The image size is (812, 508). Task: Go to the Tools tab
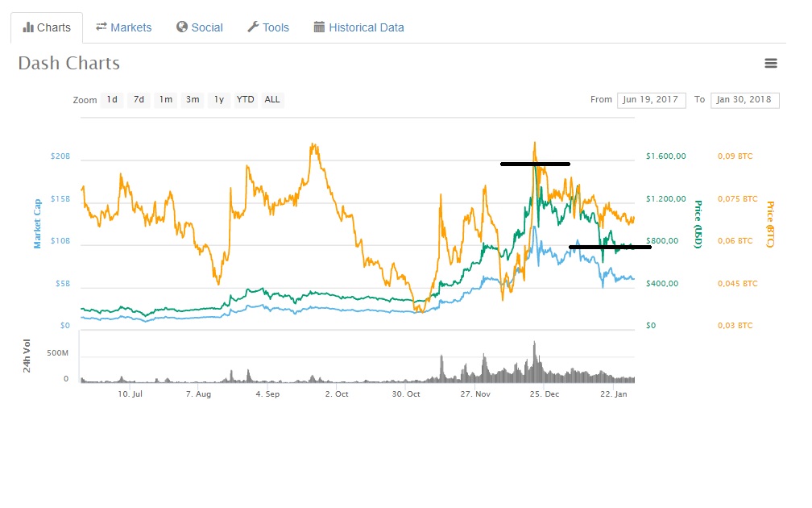tap(268, 27)
